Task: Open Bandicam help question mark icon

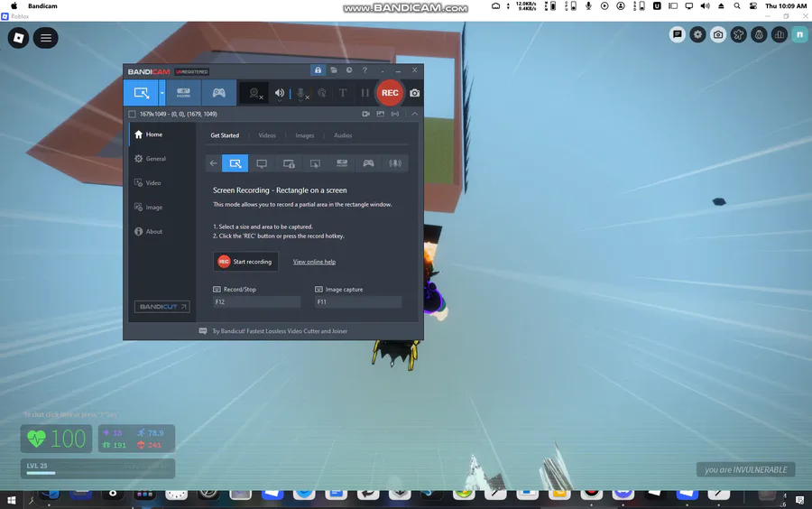Action: pyautogui.click(x=364, y=69)
